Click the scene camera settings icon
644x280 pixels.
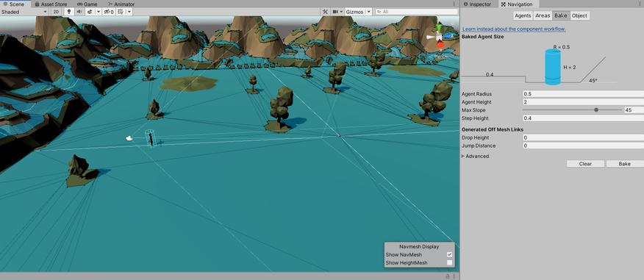click(335, 12)
